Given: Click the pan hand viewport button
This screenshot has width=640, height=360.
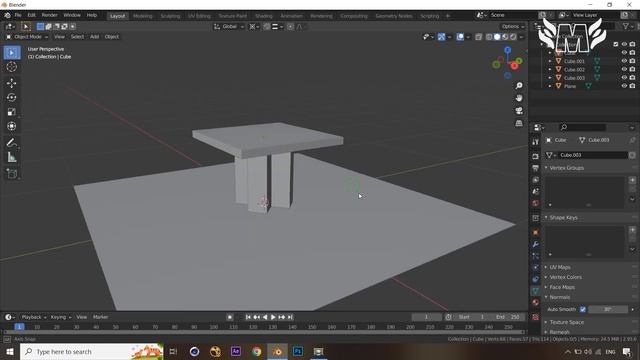Looking at the screenshot, I should point(519,98).
